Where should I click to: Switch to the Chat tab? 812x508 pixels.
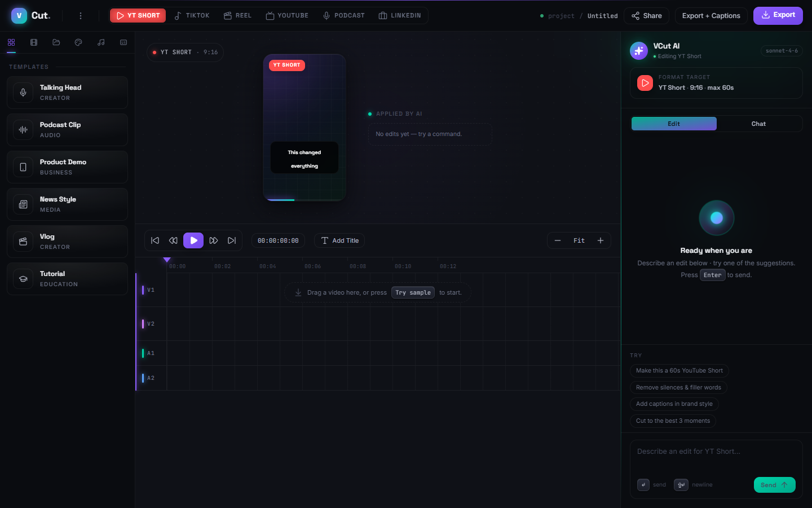[758, 124]
